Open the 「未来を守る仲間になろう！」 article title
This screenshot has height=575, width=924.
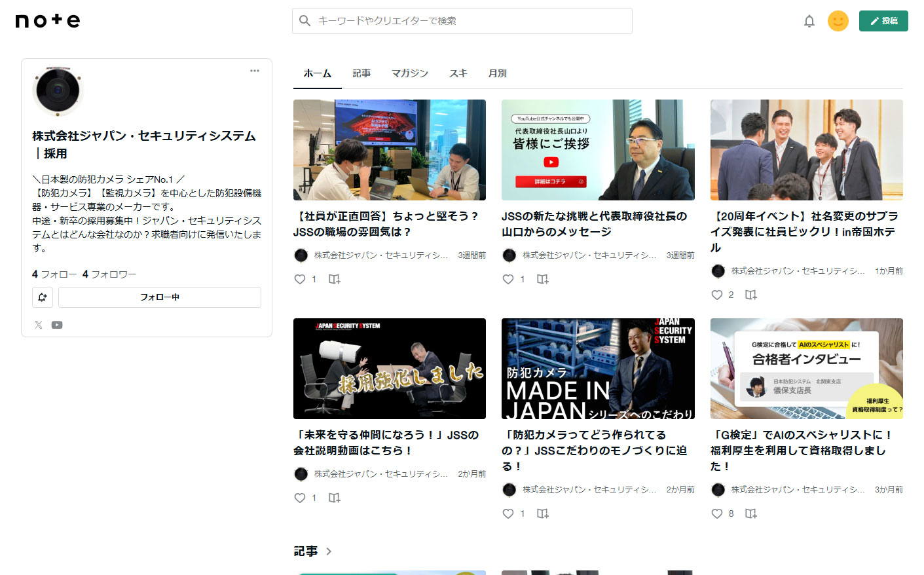[x=386, y=443]
